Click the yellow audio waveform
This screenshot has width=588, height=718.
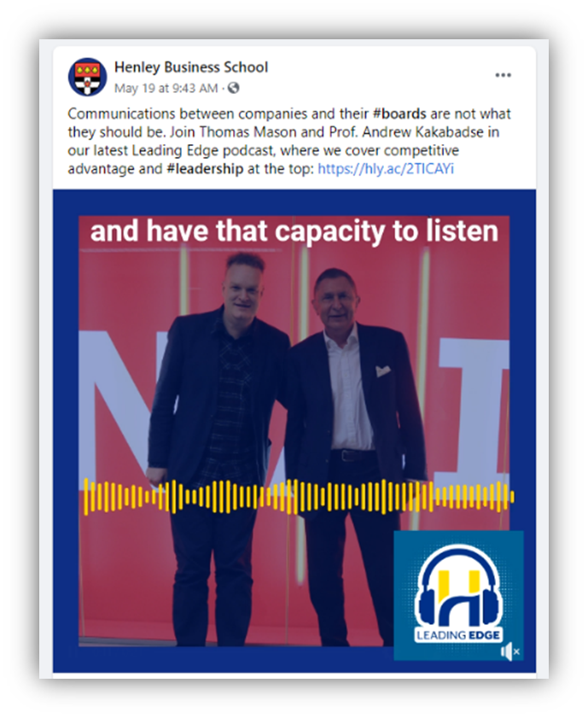(x=299, y=497)
